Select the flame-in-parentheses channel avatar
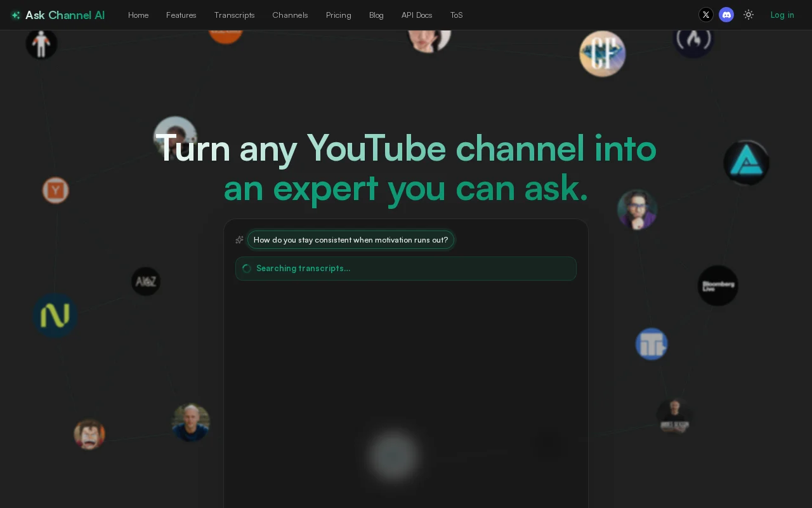The height and width of the screenshot is (508, 812). tap(693, 43)
